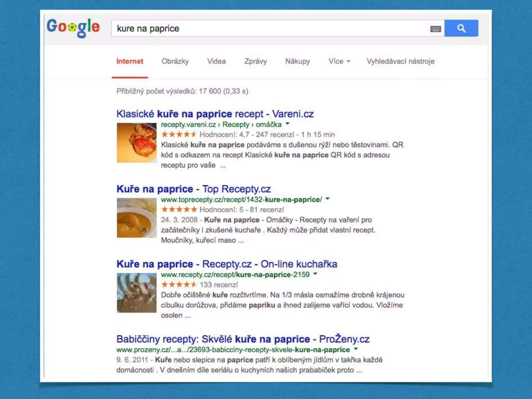Viewport: 532px width, 399px height.
Task: Expand dropdown arrow next to prozeny.cz URL
Action: click(356, 349)
